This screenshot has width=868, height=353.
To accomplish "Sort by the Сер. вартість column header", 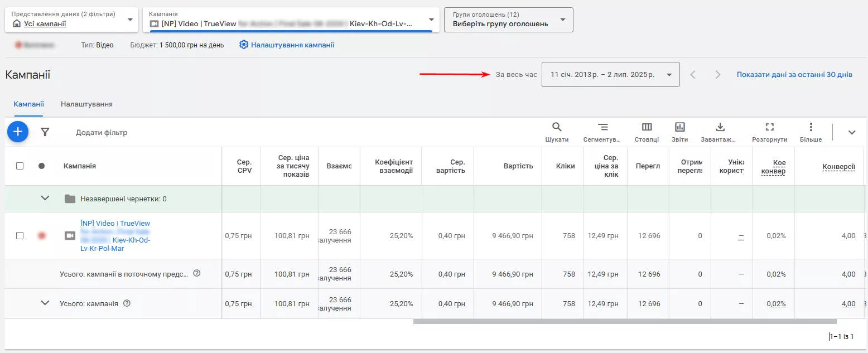I will click(x=451, y=166).
